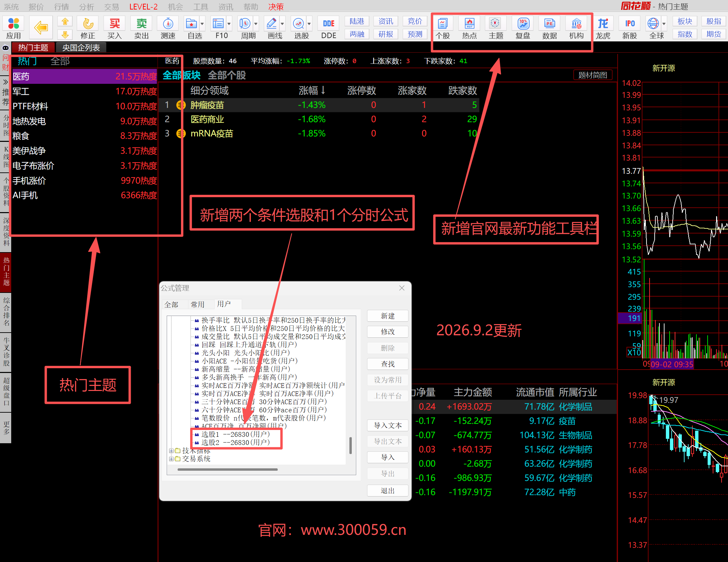Select the mRNA疫苗 row

click(319, 134)
